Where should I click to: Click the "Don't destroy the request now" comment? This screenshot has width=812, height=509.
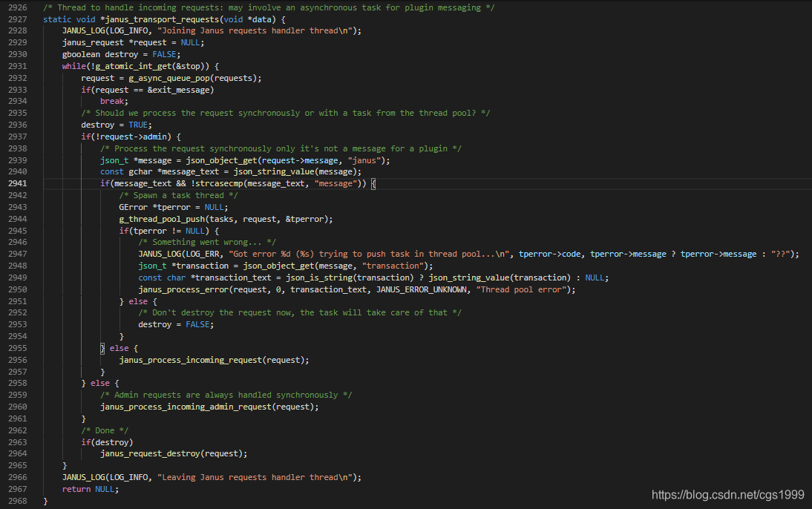300,312
